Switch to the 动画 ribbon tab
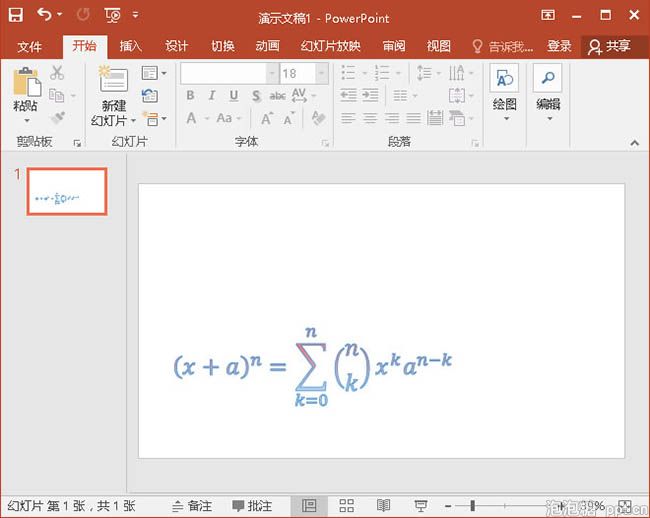Image resolution: width=650 pixels, height=518 pixels. pyautogui.click(x=267, y=46)
